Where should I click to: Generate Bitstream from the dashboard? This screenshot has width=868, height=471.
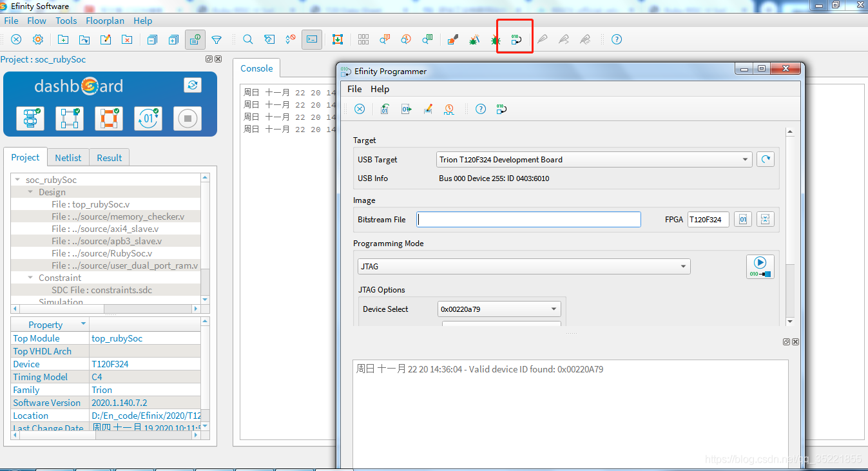148,119
